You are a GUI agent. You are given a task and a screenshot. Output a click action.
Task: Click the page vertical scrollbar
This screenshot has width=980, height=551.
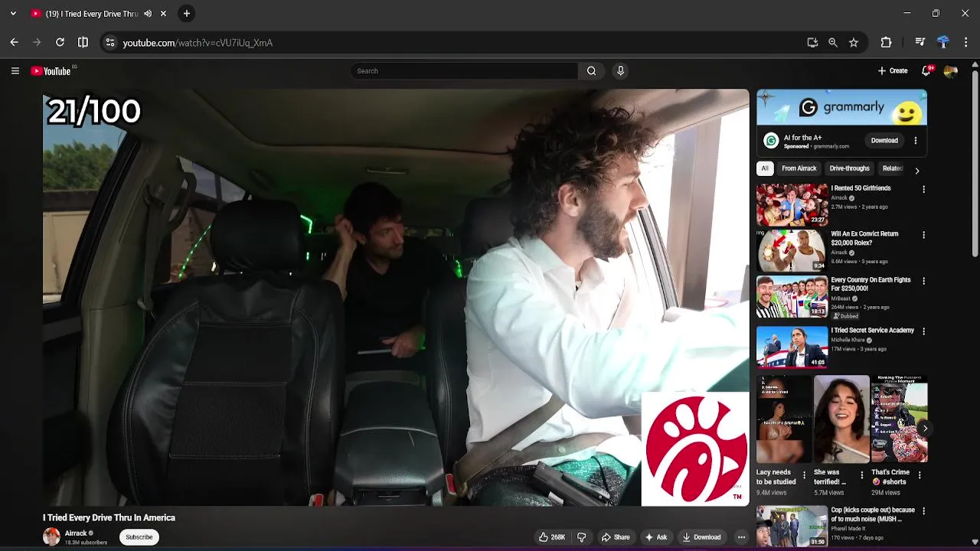pos(975,163)
